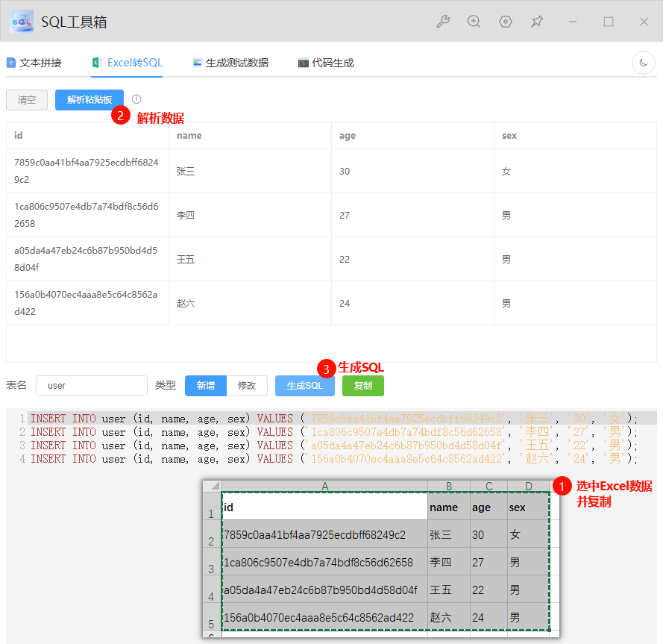Open the 生成测试数据 tab

230,63
